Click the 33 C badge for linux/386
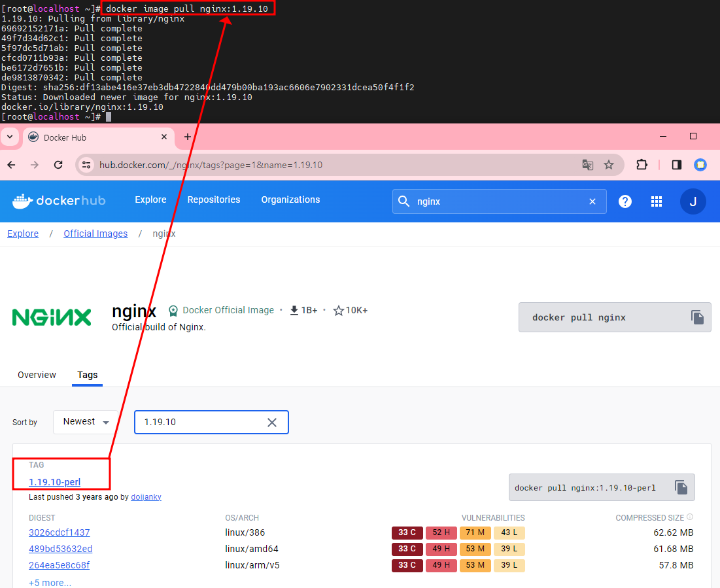The image size is (720, 588). (407, 532)
